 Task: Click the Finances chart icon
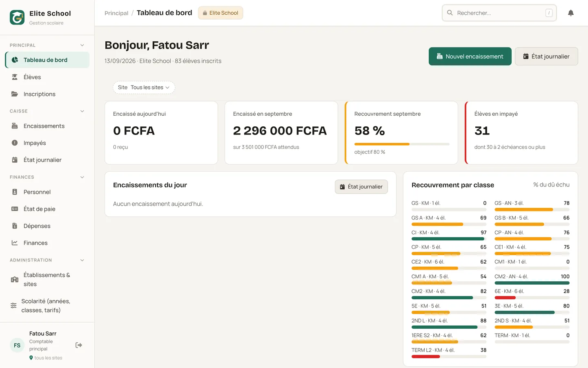[x=15, y=243]
